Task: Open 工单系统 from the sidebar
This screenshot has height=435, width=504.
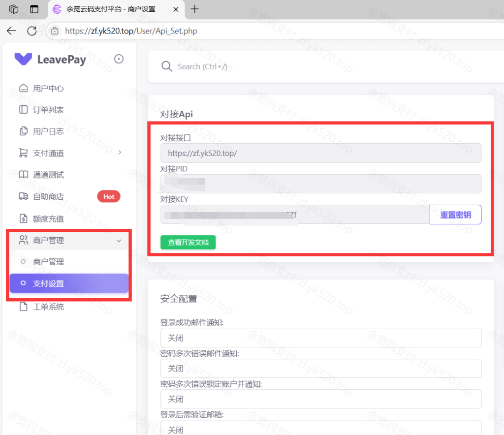Action: coord(48,307)
